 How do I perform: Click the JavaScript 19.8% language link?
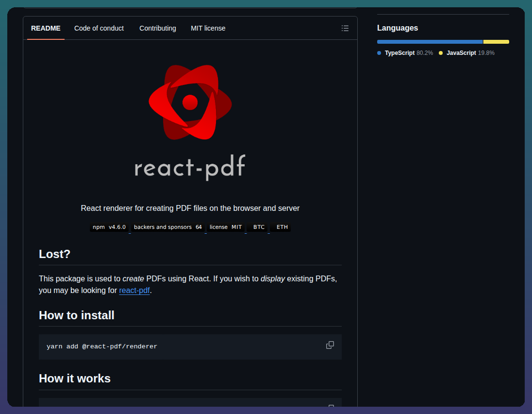[466, 53]
